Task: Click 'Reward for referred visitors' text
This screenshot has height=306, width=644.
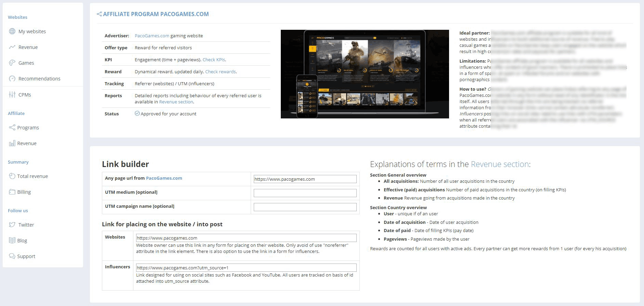Action: (x=163, y=48)
